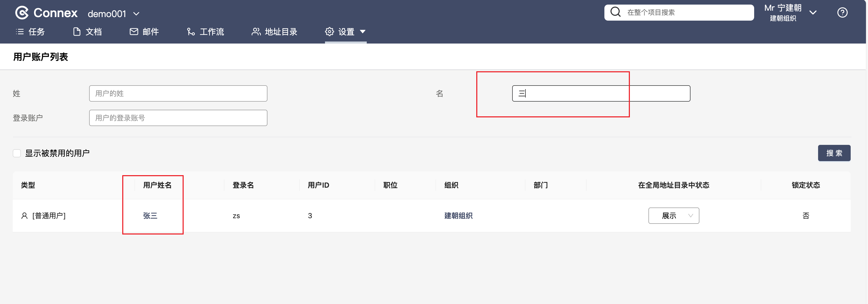Viewport: 868px width, 304px height.
Task: Expand the demo001 project dropdown
Action: click(136, 14)
